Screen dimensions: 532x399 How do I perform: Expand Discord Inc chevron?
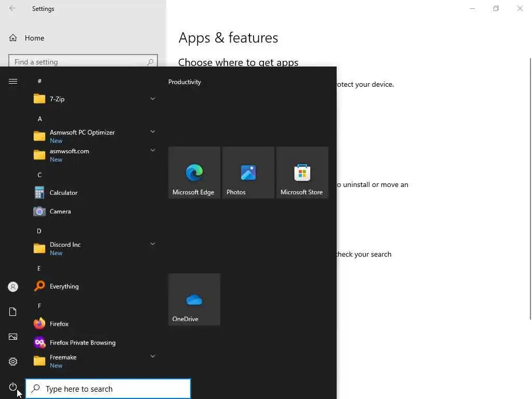pos(153,244)
